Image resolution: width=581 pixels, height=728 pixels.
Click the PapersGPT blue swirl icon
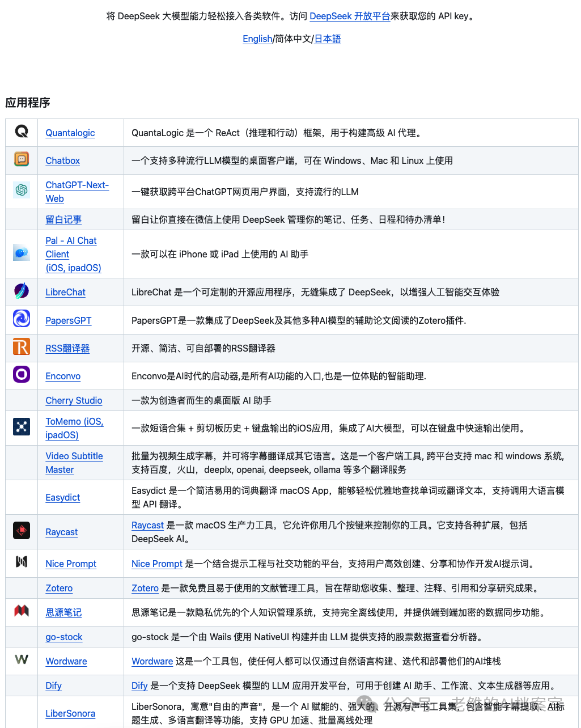pyautogui.click(x=22, y=319)
